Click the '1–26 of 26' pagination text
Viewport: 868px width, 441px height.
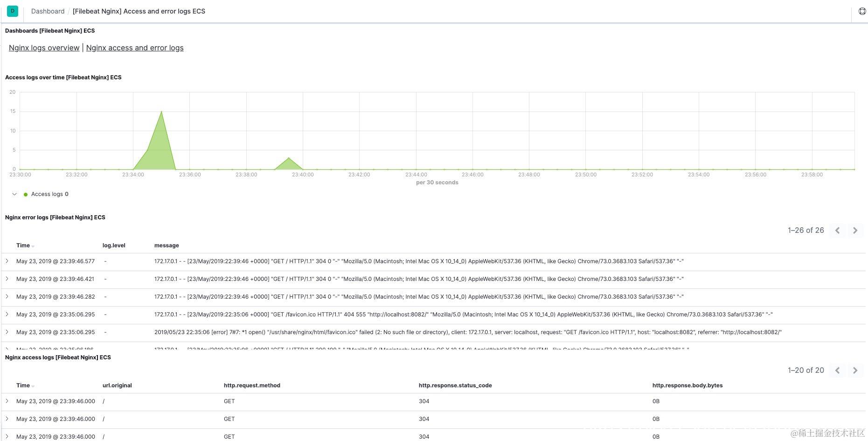point(806,231)
